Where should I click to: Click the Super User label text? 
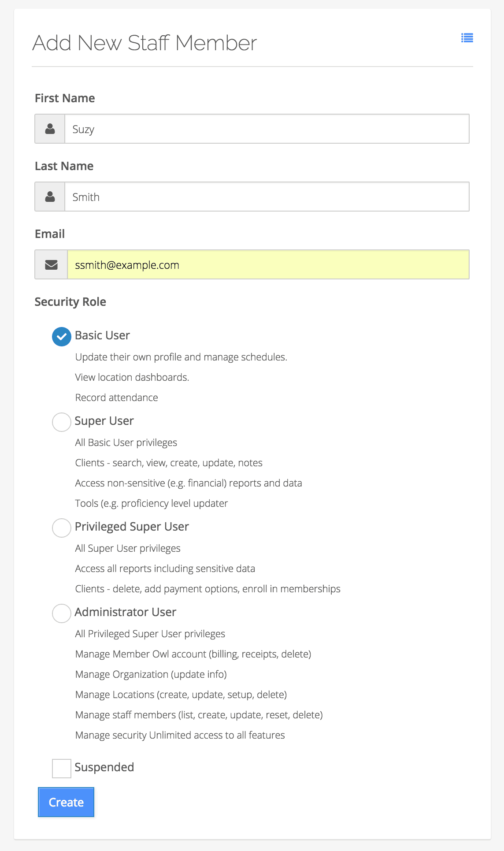(x=104, y=421)
